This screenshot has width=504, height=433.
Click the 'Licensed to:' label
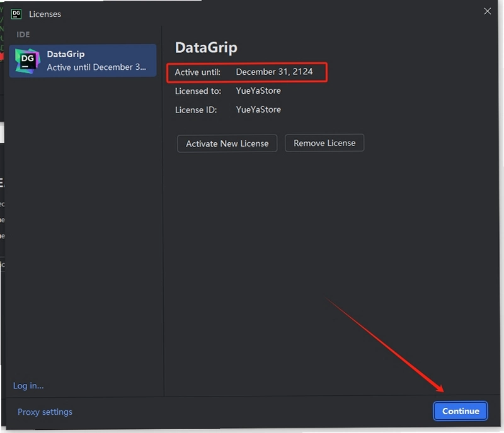click(198, 91)
